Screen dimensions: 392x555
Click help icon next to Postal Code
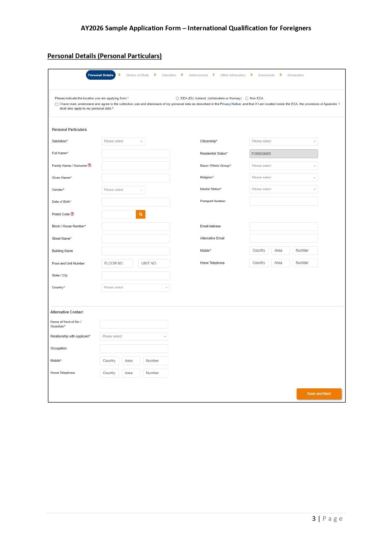[x=72, y=214]
